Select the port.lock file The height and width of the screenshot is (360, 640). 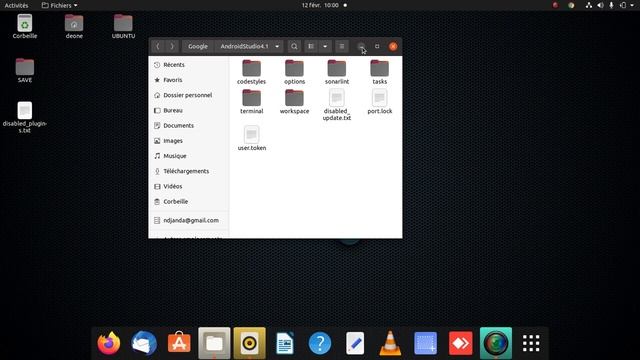(x=380, y=102)
